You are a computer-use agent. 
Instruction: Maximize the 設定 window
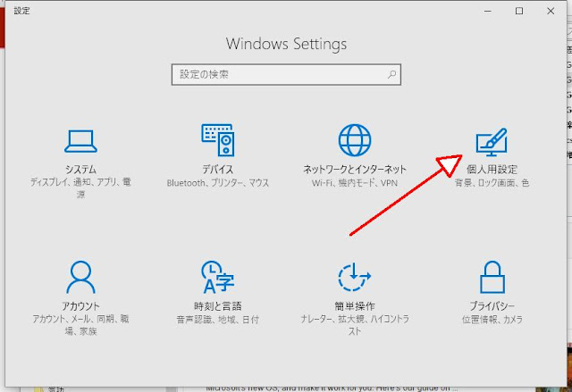click(x=519, y=12)
